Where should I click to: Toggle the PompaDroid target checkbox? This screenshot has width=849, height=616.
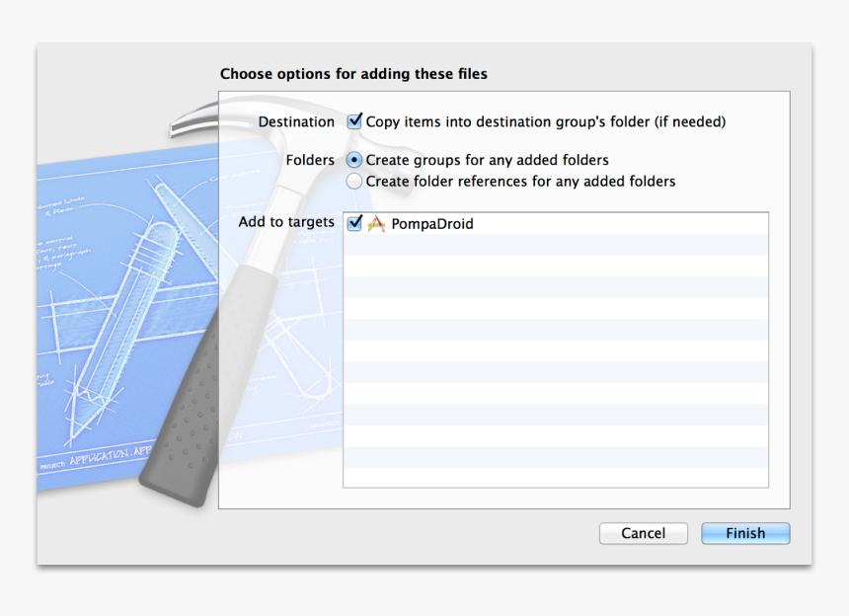pos(354,223)
